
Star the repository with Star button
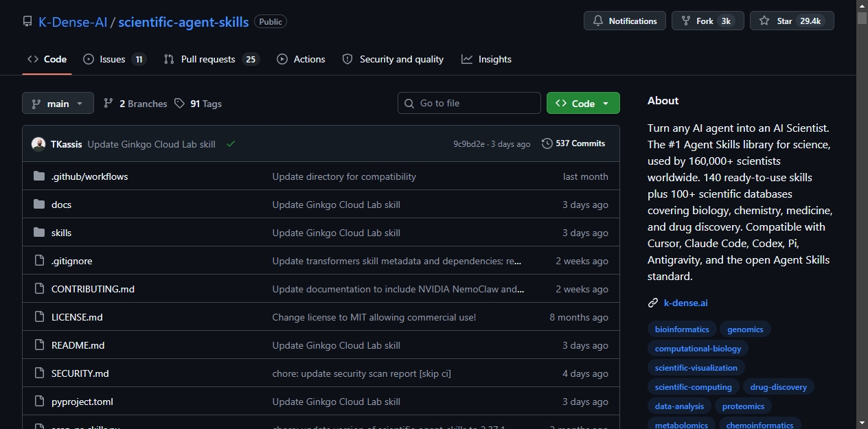pos(792,21)
